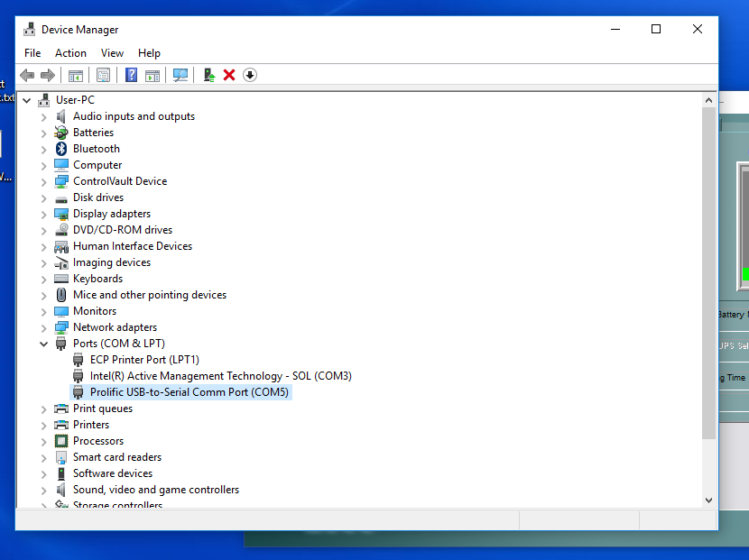Click the scrollbar up arrow
Viewport: 749px width, 560px height.
[x=709, y=100]
